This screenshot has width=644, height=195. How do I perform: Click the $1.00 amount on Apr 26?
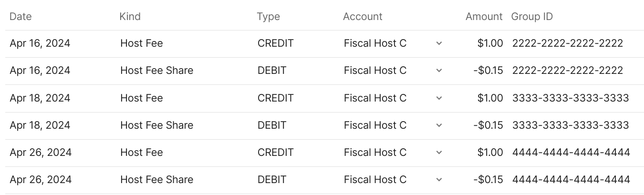pos(490,153)
